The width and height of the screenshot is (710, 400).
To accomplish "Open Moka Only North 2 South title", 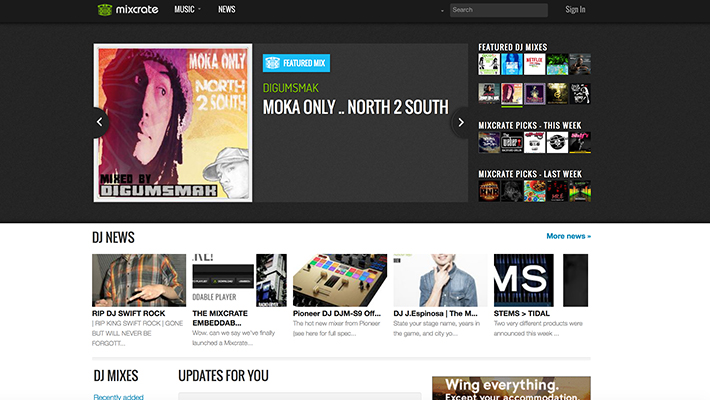I will [355, 108].
